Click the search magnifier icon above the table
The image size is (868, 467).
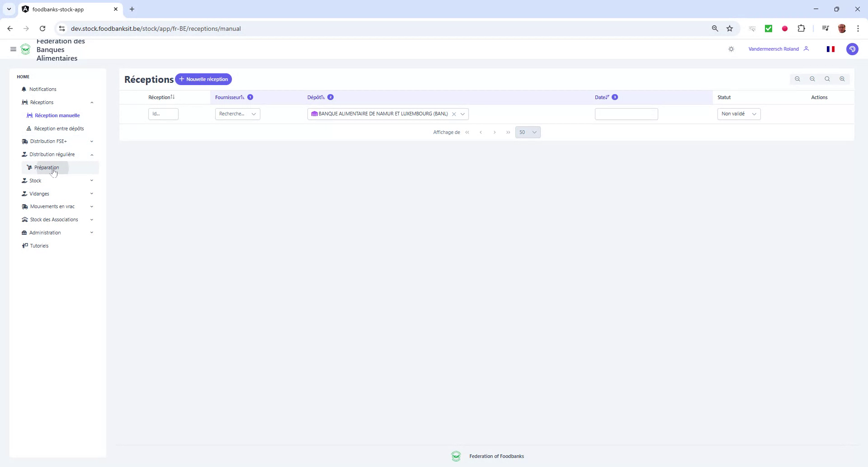[827, 79]
